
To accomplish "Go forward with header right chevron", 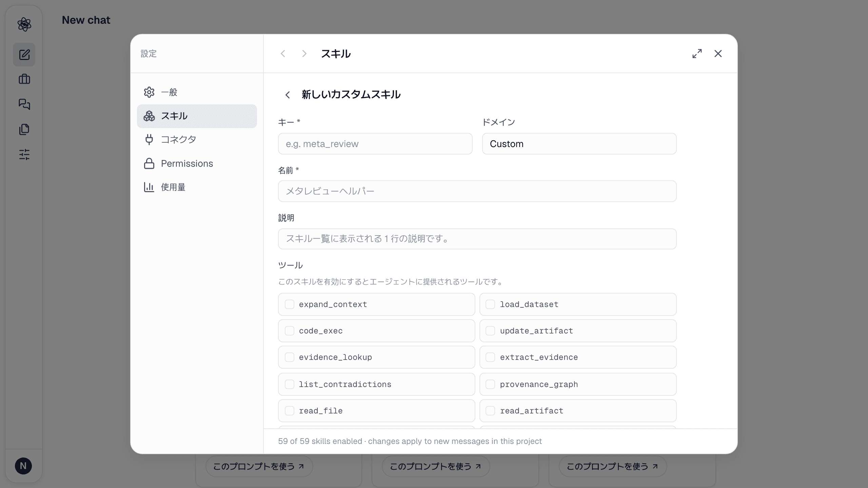I will click(x=304, y=54).
